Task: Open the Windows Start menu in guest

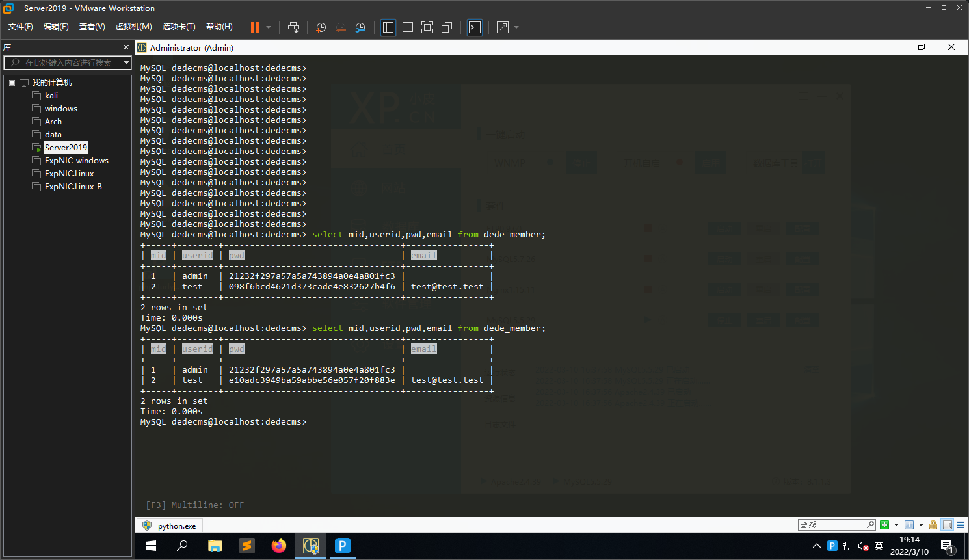Action: [x=151, y=546]
